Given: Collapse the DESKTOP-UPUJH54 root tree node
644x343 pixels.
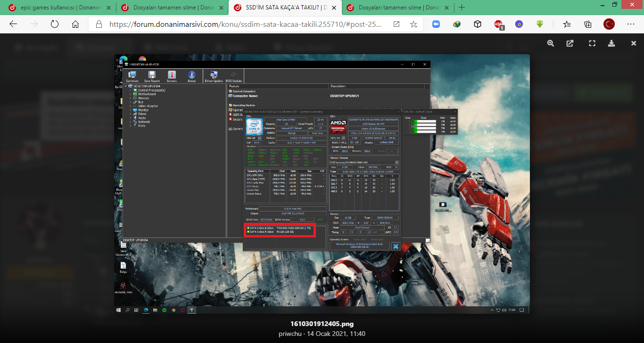Looking at the screenshot, I should pyautogui.click(x=126, y=86).
